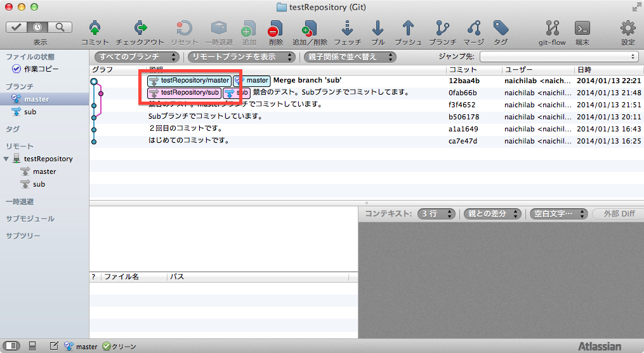
Task: Toggle sidebar with bottom-left panel icon
Action: point(11,346)
